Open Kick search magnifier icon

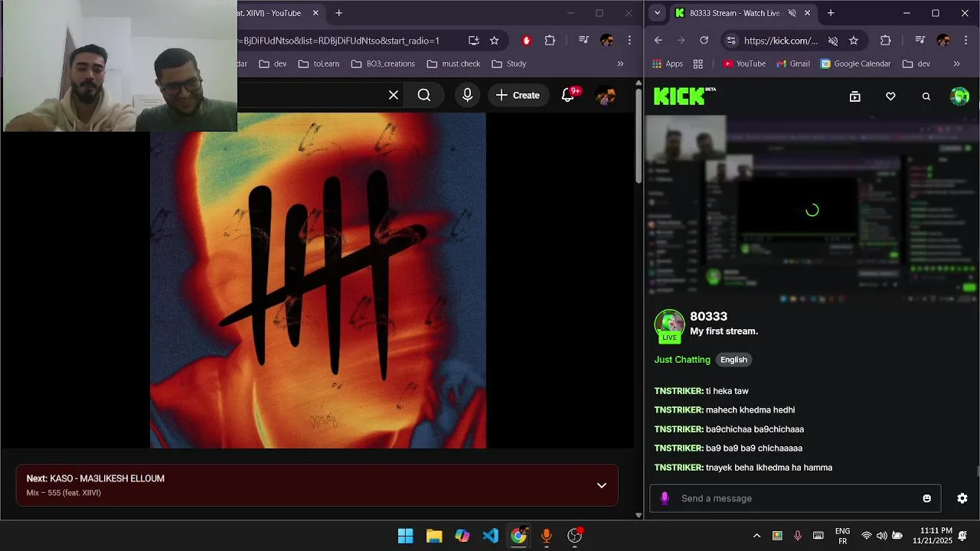(926, 96)
